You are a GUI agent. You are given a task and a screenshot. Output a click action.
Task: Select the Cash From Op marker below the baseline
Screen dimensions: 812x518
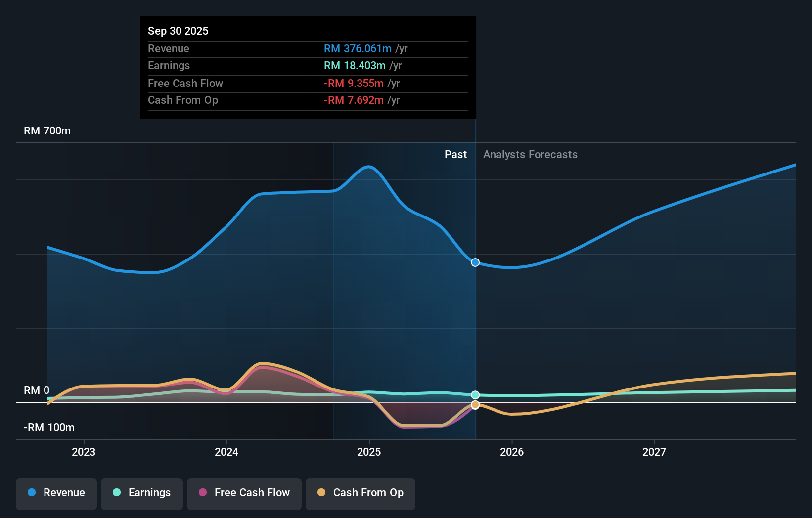[x=475, y=405]
